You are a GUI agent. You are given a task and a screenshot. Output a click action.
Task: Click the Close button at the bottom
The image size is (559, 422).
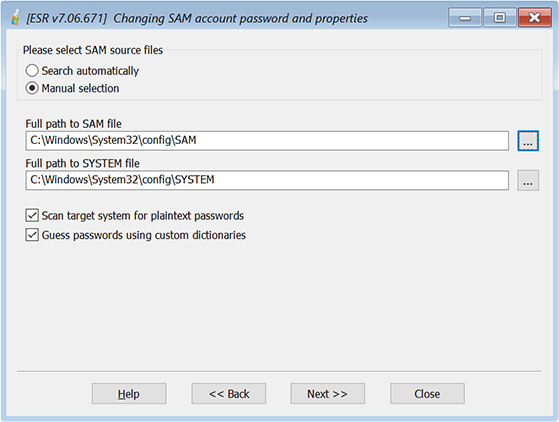[x=427, y=394]
